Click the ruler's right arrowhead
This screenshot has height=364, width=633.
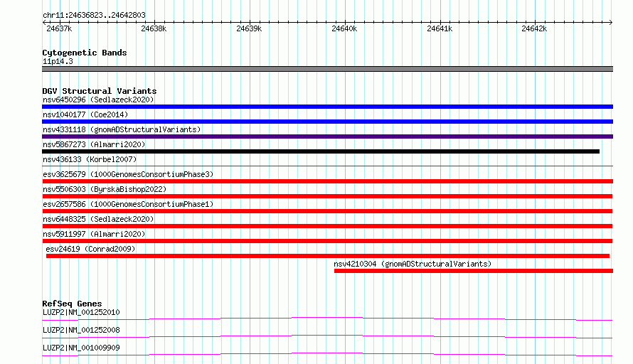pyautogui.click(x=611, y=22)
